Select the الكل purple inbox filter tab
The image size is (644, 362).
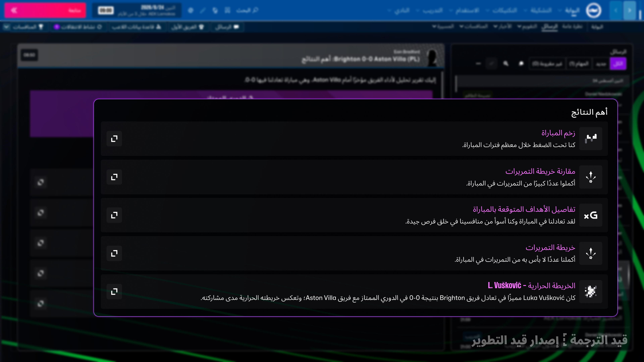618,64
